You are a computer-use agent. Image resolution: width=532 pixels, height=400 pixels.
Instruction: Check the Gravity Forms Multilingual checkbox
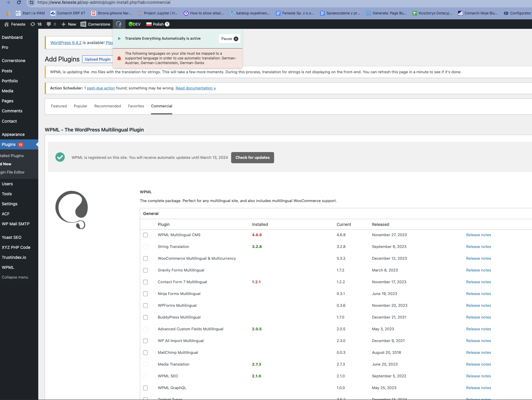coord(145,270)
